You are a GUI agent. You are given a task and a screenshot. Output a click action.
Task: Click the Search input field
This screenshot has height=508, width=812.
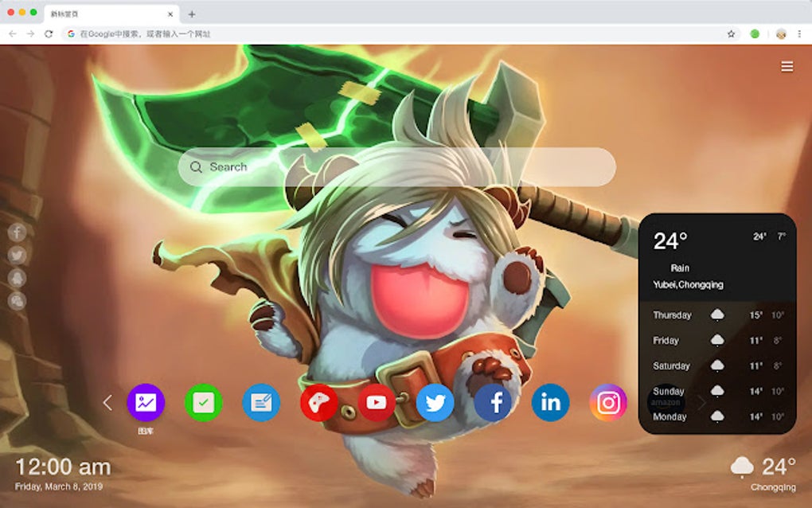coord(397,166)
